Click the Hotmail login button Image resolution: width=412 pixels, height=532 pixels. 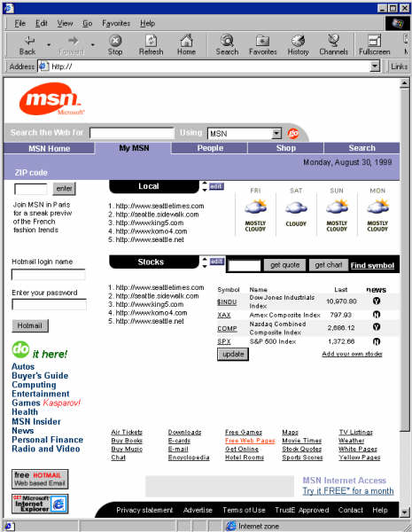[x=30, y=325]
